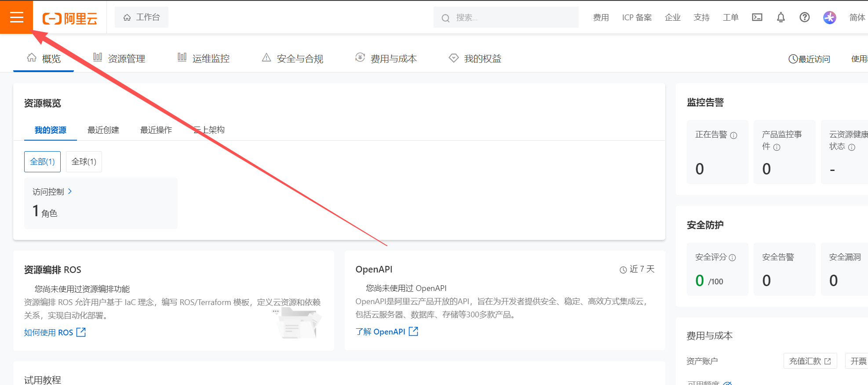Select the 费用与成本 tab

pos(386,58)
